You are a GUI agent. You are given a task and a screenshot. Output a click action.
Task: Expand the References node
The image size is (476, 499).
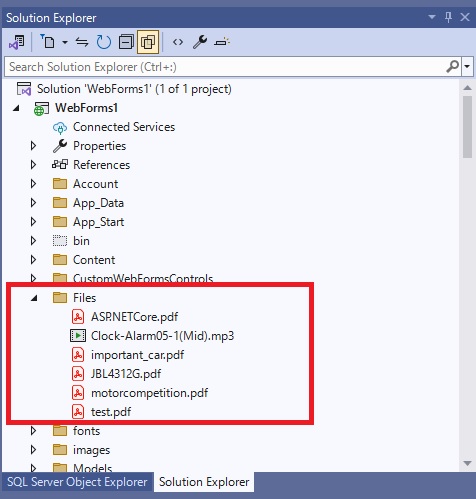pos(33,165)
